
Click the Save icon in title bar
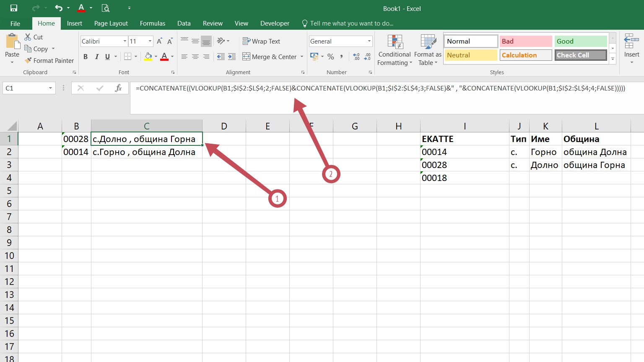14,8
